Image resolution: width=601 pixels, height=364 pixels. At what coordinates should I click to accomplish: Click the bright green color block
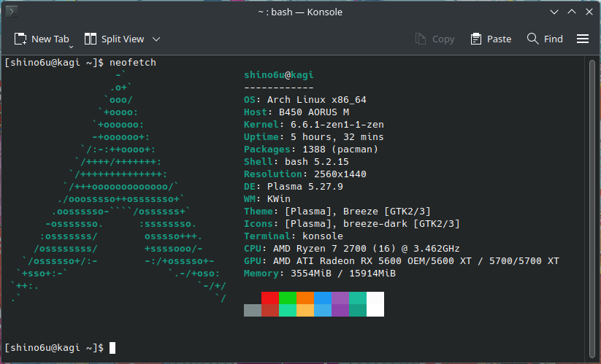(288, 298)
